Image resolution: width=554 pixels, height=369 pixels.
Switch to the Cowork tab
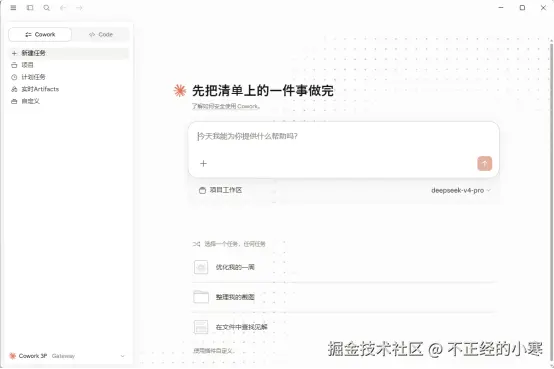coord(40,35)
